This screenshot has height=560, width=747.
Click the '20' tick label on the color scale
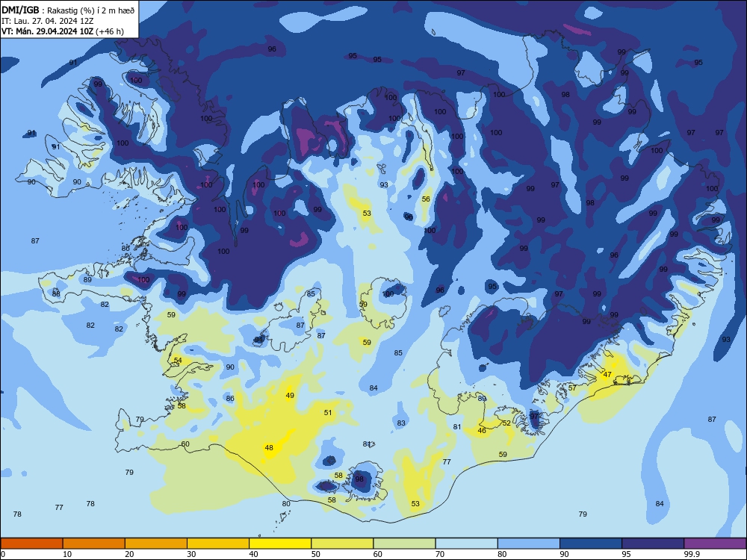click(x=129, y=554)
